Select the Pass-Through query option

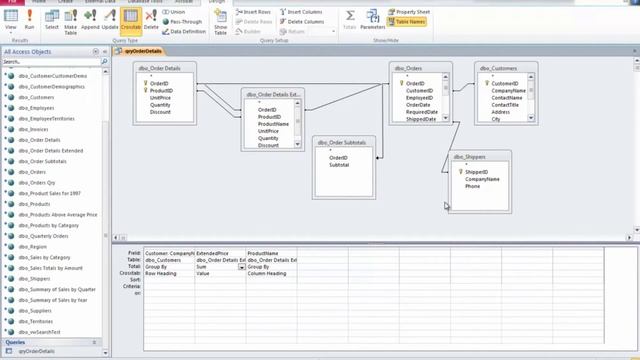tap(182, 22)
